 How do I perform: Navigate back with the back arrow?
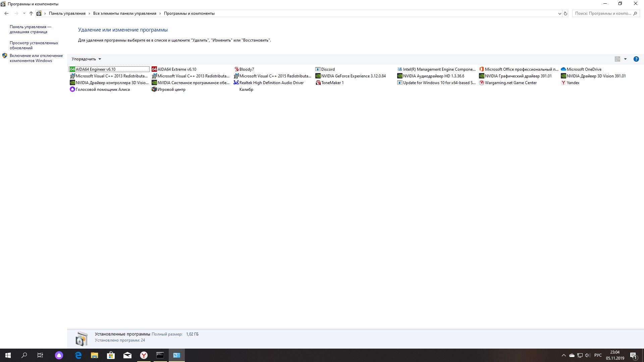click(x=6, y=13)
